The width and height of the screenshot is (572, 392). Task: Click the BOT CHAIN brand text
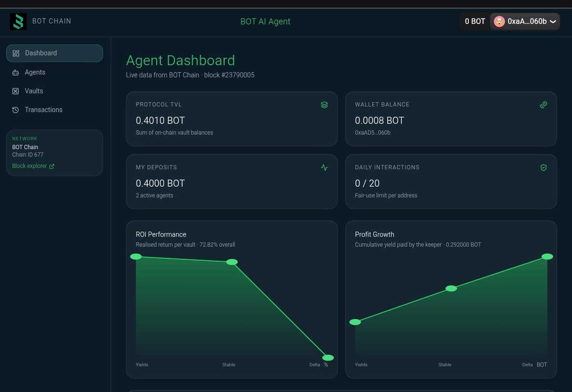click(x=51, y=21)
